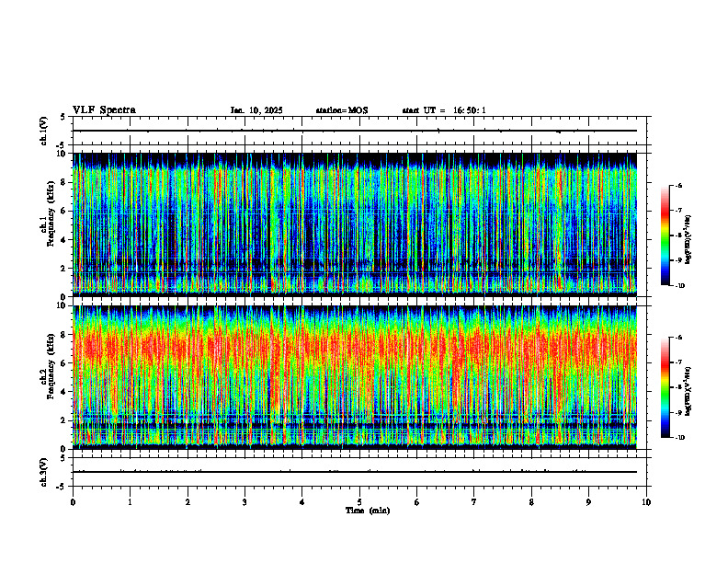Click the "-6" label on ch.1 colorbar
Viewport: 728px width, 563px height.
pyautogui.click(x=678, y=185)
